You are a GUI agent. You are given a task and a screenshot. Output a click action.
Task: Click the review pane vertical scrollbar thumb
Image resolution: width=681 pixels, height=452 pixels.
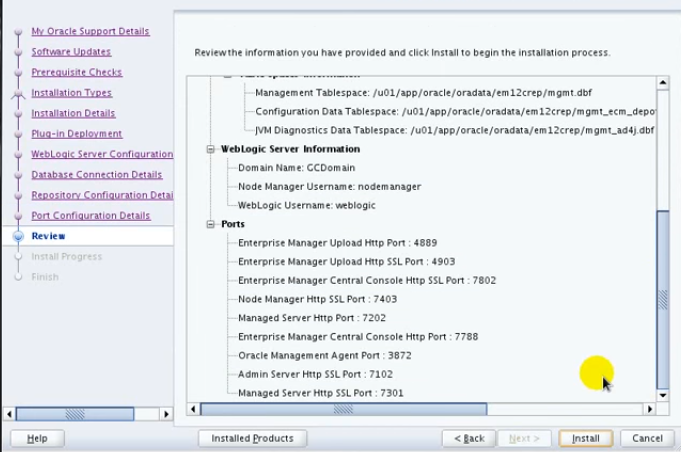coord(663,300)
